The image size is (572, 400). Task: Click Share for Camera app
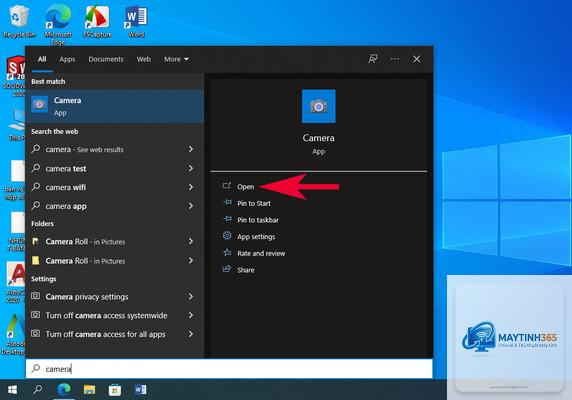[246, 270]
